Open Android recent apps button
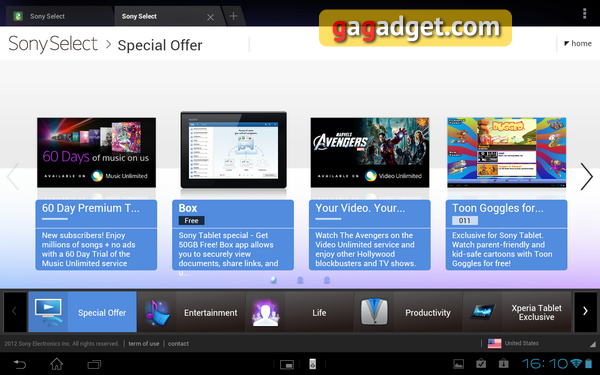Image resolution: width=600 pixels, height=375 pixels. point(94,364)
